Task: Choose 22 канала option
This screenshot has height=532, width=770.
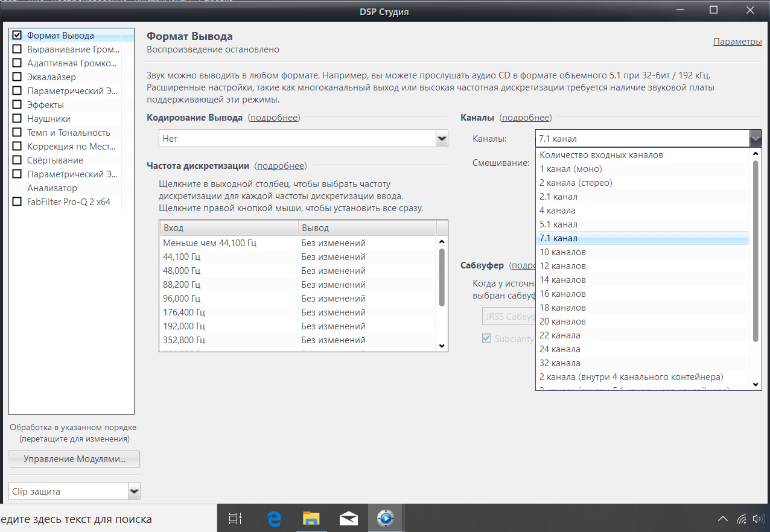Action: pos(642,335)
